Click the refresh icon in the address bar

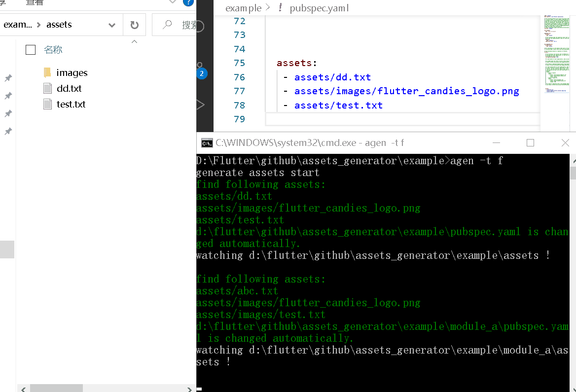click(x=134, y=26)
